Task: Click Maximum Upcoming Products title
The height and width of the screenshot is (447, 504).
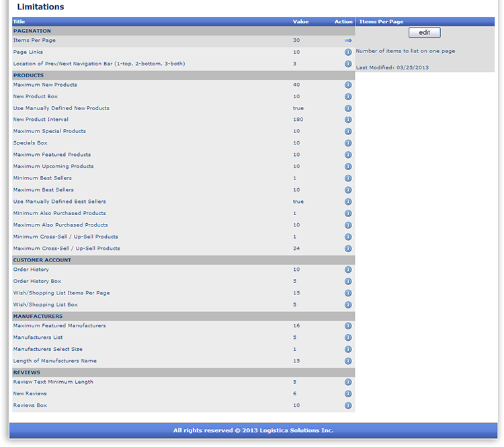Action: 53,167
